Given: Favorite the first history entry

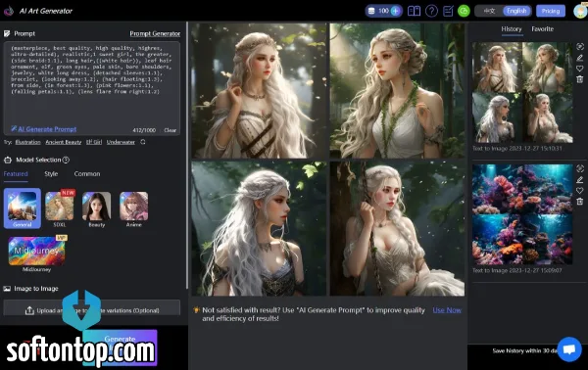Looking at the screenshot, I should [x=580, y=69].
